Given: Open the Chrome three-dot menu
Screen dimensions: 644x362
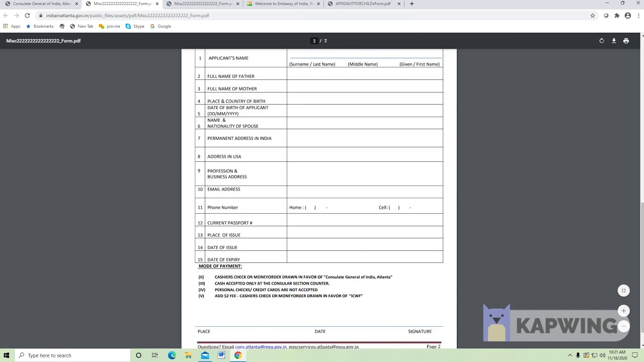Looking at the screenshot, I should click(638, 16).
